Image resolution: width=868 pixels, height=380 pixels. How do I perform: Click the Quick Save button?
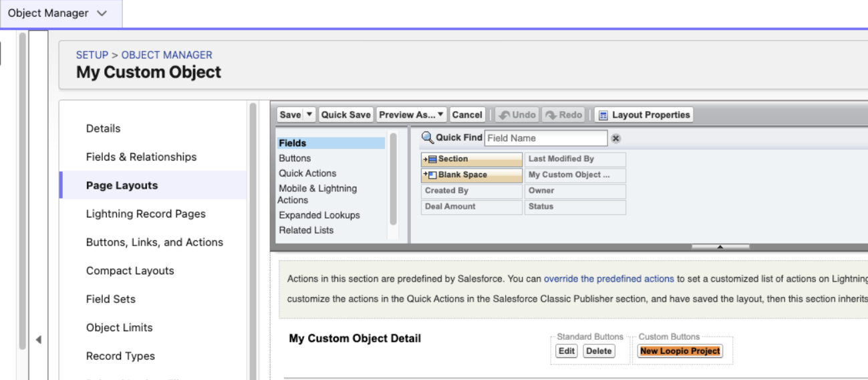[345, 115]
